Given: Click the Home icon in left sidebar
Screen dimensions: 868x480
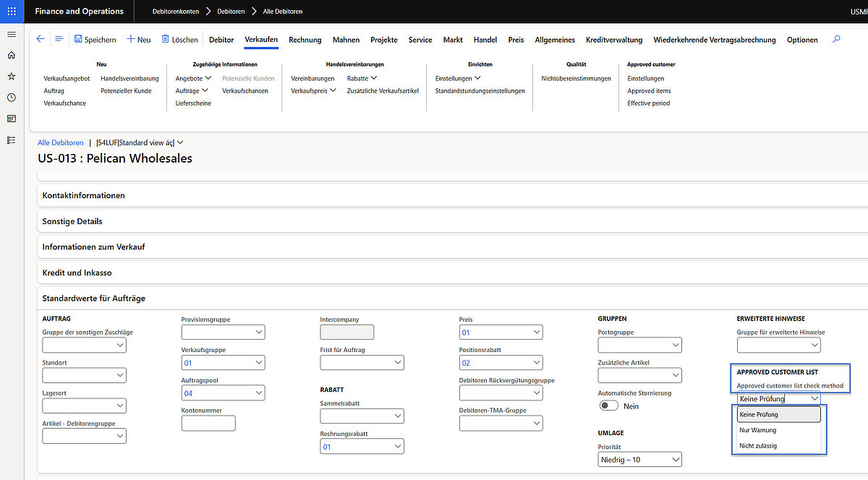Looking at the screenshot, I should coord(11,56).
